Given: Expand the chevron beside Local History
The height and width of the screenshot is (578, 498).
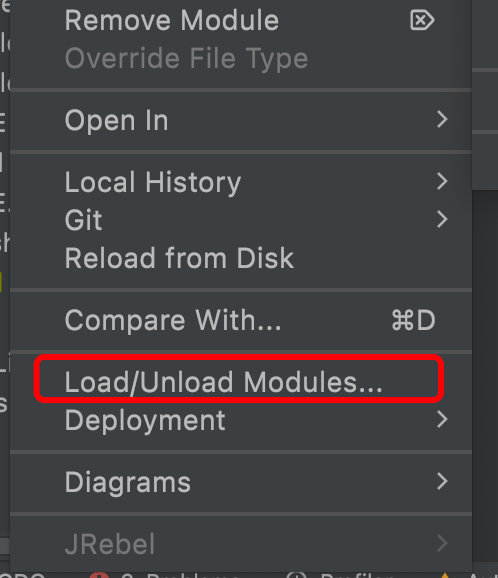Looking at the screenshot, I should click(x=442, y=181).
